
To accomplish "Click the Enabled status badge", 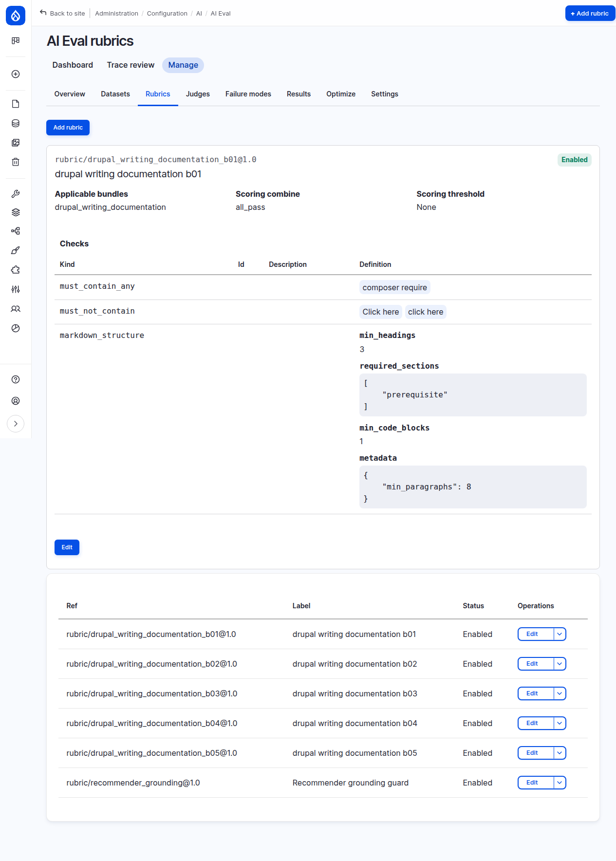I will [574, 160].
